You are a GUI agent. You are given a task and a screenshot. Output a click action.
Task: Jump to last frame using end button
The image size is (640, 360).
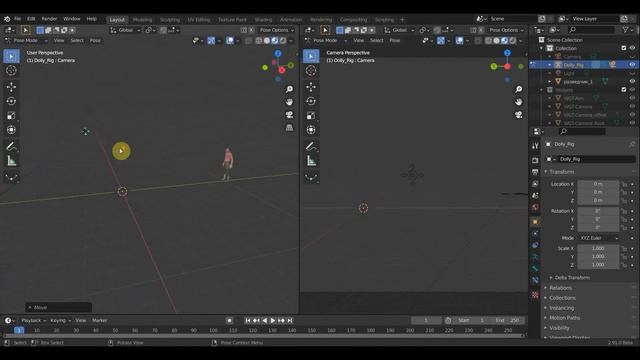[x=290, y=320]
